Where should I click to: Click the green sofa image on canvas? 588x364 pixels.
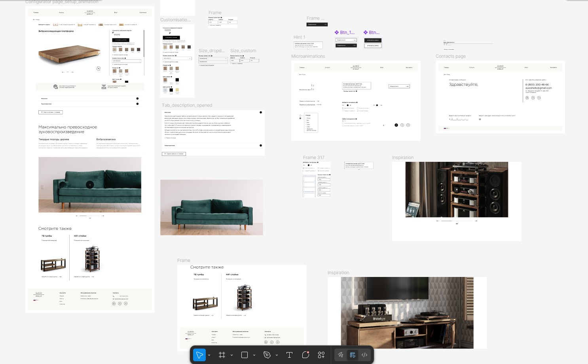click(211, 207)
